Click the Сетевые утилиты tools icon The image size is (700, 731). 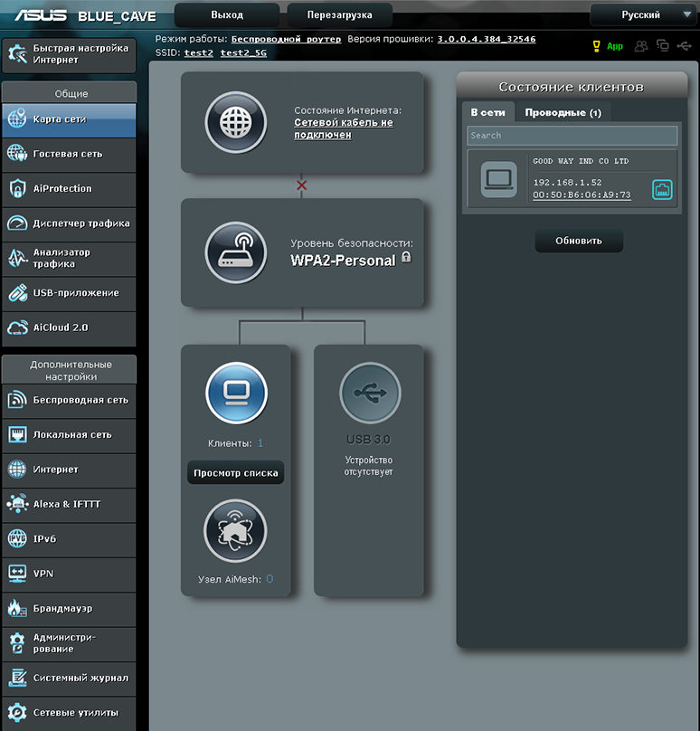(17, 713)
